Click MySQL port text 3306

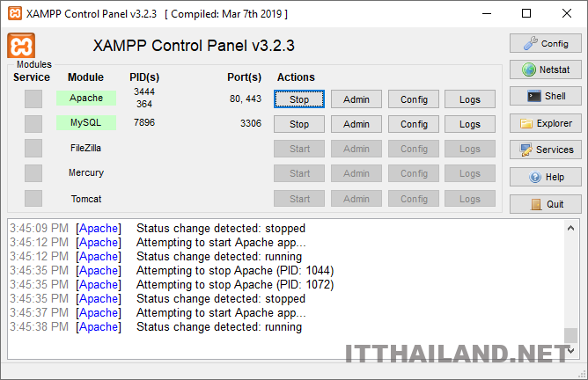coord(251,123)
